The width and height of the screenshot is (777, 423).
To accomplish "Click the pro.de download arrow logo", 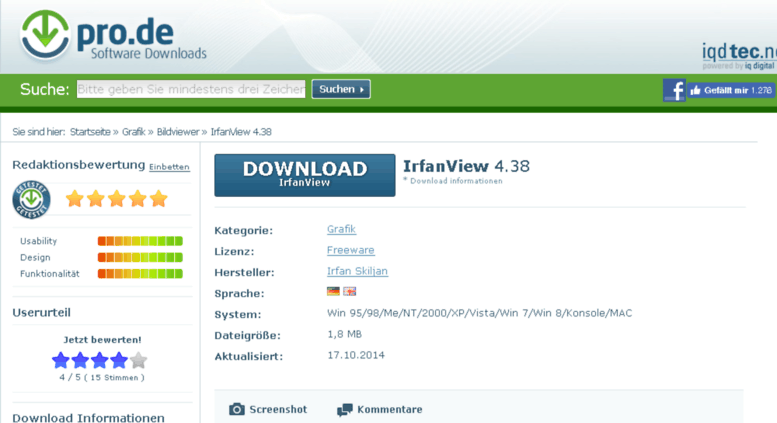I will (x=45, y=36).
